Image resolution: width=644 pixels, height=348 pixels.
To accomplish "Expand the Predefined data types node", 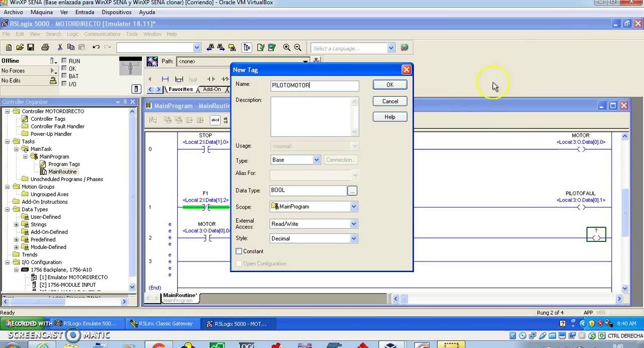I will pos(17,239).
